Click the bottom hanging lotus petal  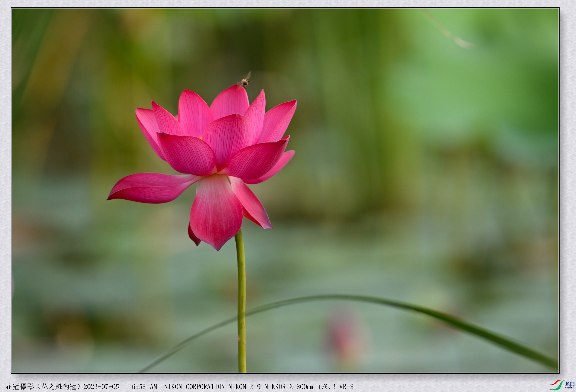216,212
